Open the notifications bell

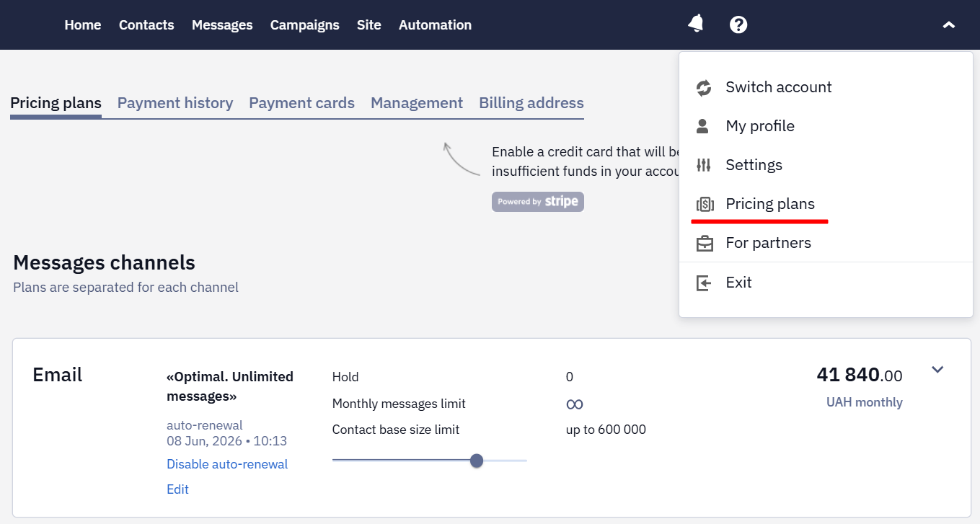coord(696,24)
